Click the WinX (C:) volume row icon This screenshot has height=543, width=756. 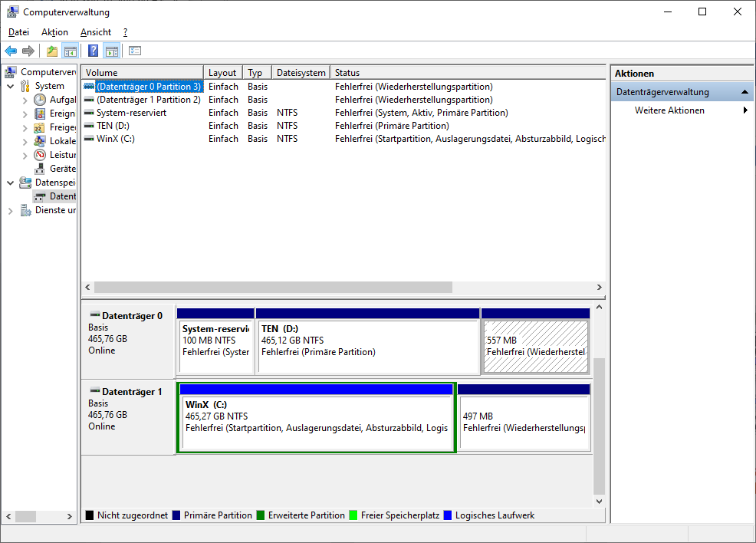89,138
